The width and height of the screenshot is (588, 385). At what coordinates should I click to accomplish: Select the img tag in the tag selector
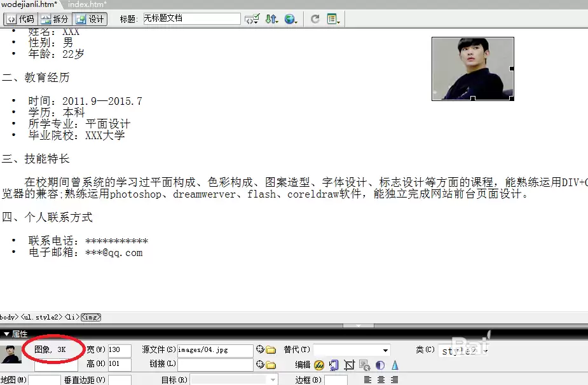[x=90, y=317]
